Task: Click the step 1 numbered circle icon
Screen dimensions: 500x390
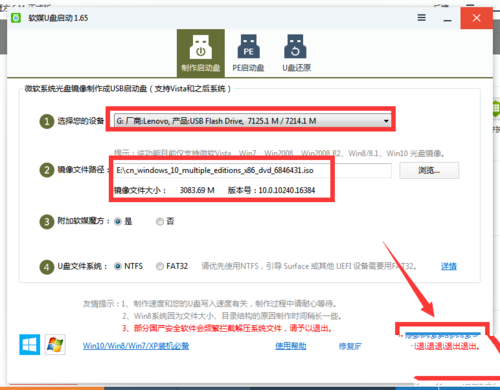Action: tap(47, 121)
